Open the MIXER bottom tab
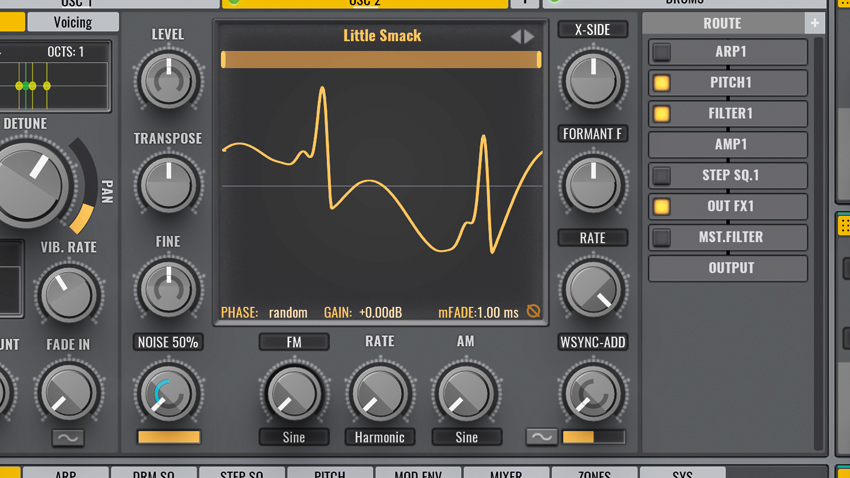This screenshot has width=850, height=478. click(x=506, y=473)
